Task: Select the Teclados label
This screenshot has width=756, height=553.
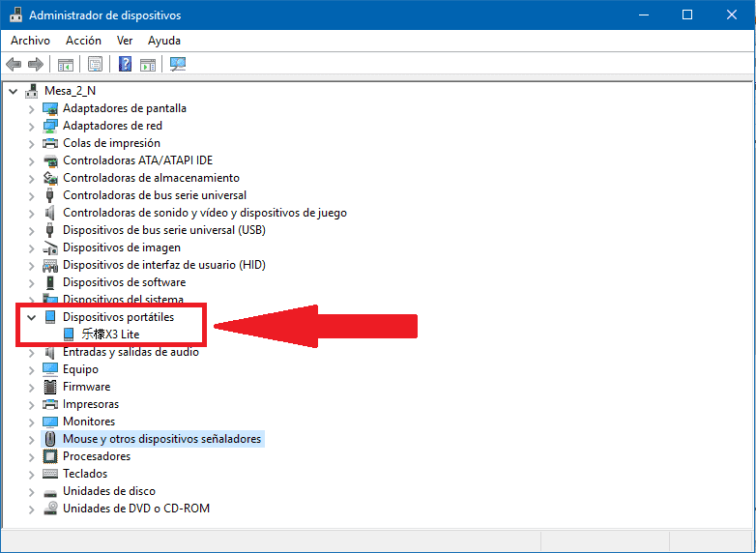Action: [x=85, y=474]
